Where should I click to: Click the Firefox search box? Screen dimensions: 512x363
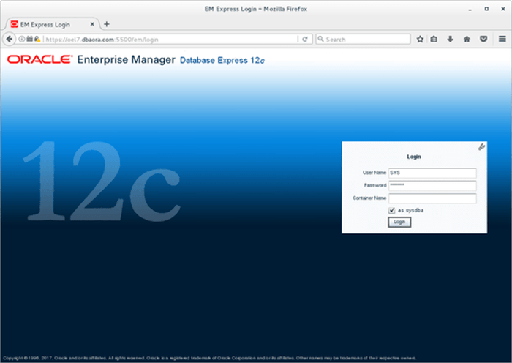point(363,39)
